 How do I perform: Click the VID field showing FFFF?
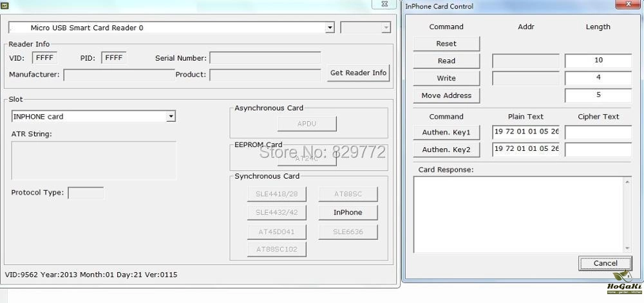point(45,58)
